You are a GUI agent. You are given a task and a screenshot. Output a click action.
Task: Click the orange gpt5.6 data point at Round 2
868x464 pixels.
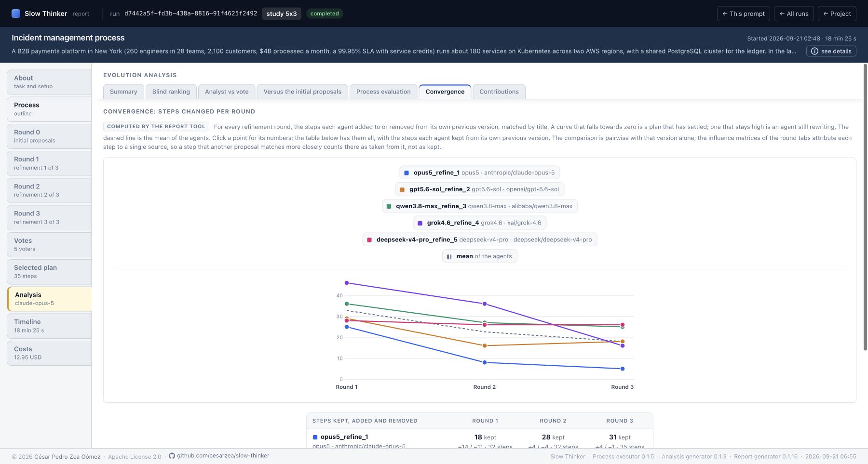tap(485, 346)
